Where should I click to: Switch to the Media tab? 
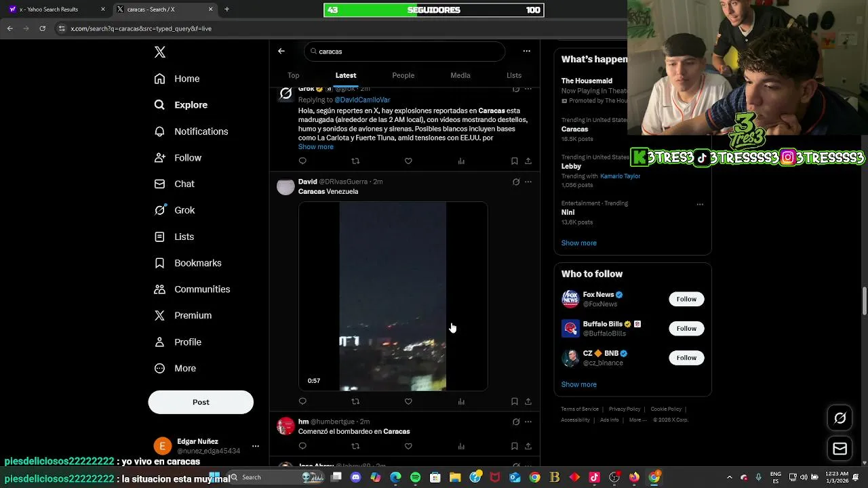coord(460,75)
